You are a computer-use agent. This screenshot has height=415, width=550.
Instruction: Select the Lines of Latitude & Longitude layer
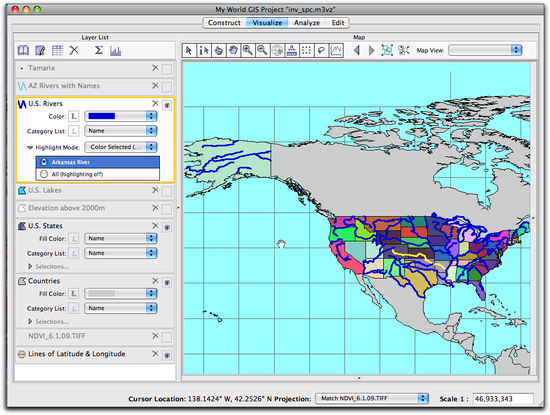point(76,354)
